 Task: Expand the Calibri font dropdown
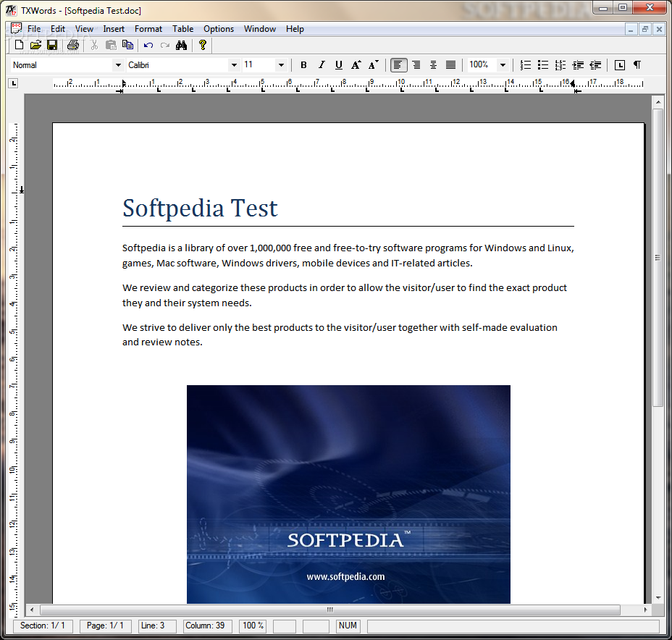click(234, 65)
